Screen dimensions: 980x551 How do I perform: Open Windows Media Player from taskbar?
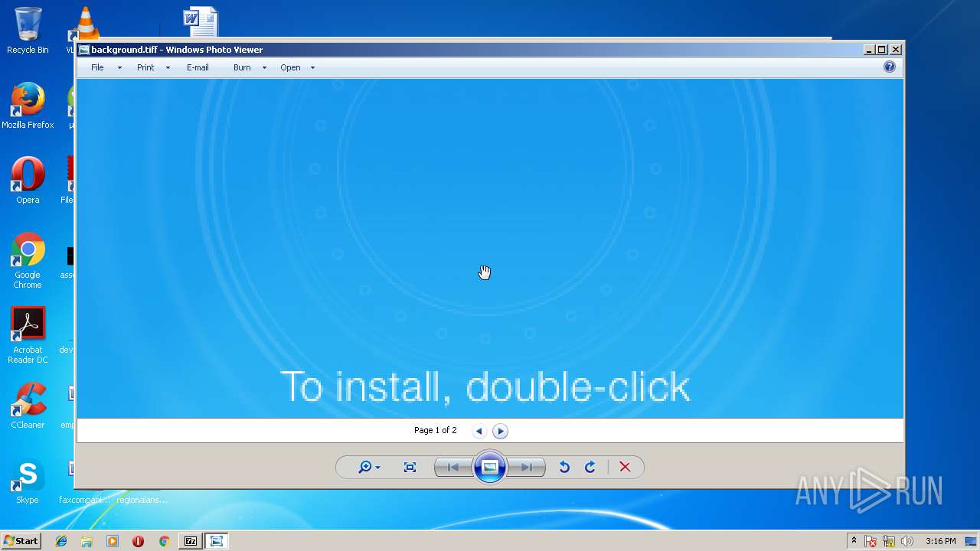tap(113, 541)
